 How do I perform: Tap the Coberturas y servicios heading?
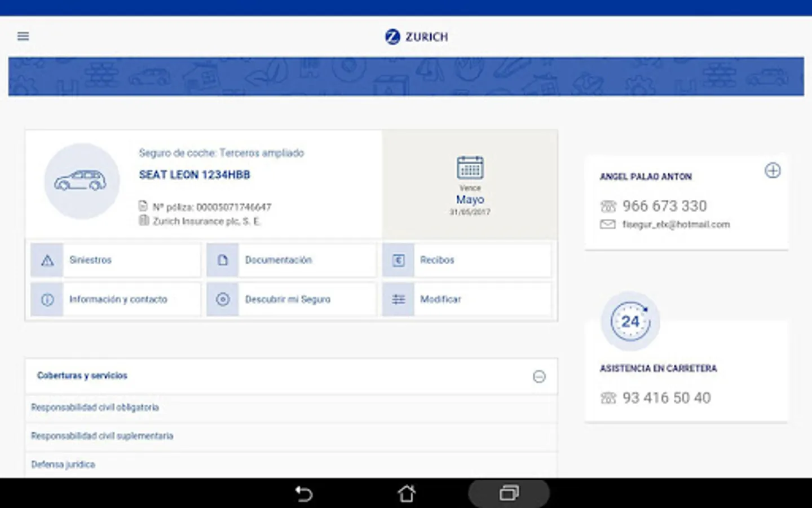[x=82, y=375]
